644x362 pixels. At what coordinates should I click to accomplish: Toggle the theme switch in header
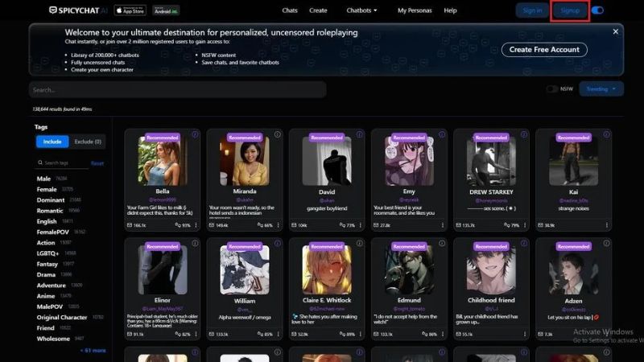(x=597, y=10)
